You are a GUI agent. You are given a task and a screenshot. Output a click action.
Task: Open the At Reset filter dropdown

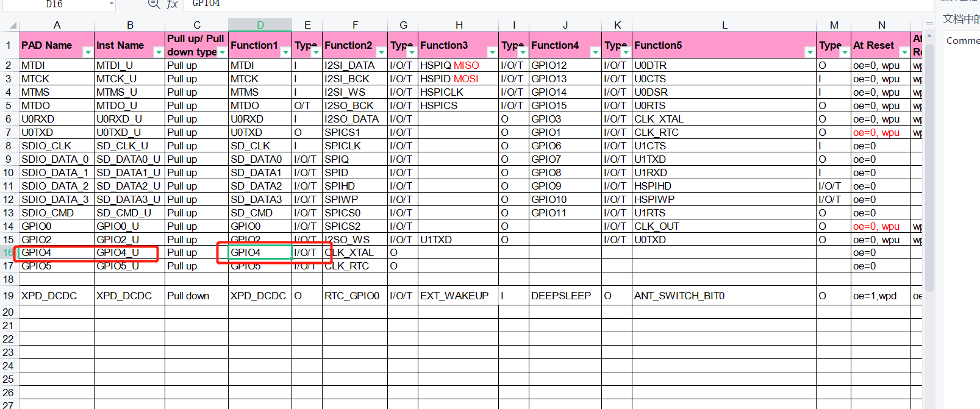coord(904,52)
